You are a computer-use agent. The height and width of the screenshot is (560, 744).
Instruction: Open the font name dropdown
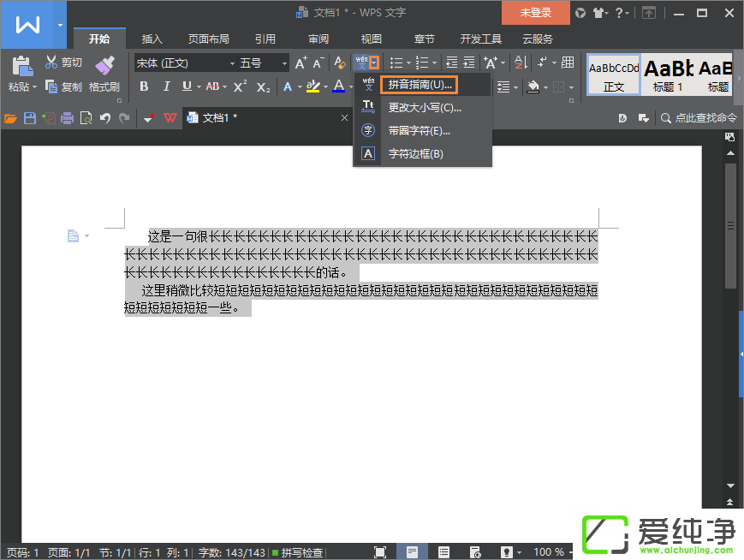click(232, 63)
